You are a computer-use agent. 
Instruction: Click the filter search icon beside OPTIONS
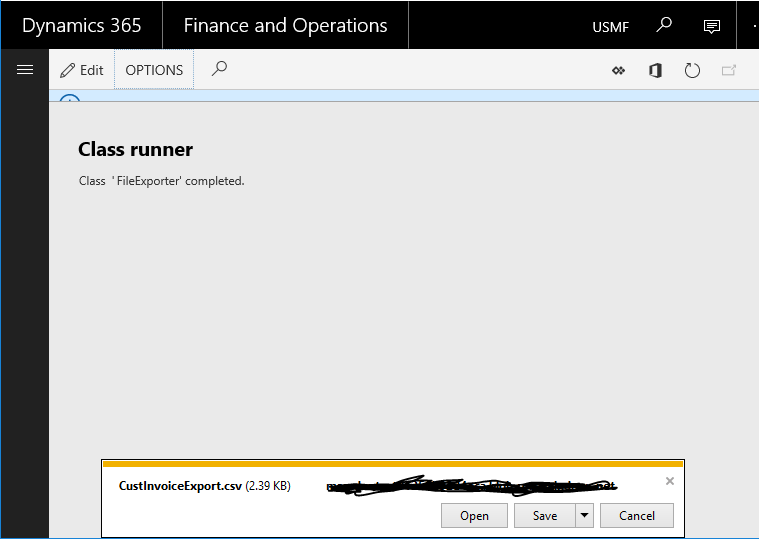pos(219,69)
